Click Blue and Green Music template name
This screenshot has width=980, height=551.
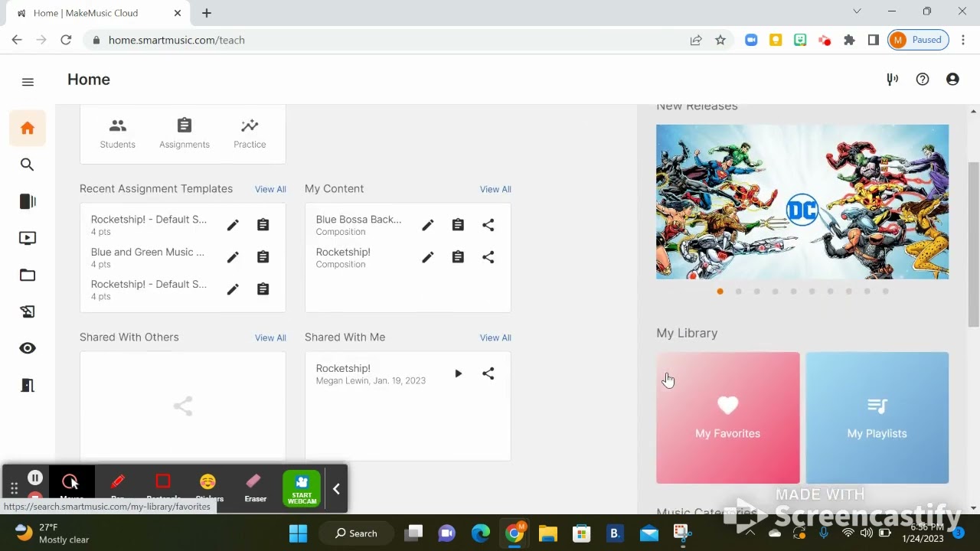148,252
